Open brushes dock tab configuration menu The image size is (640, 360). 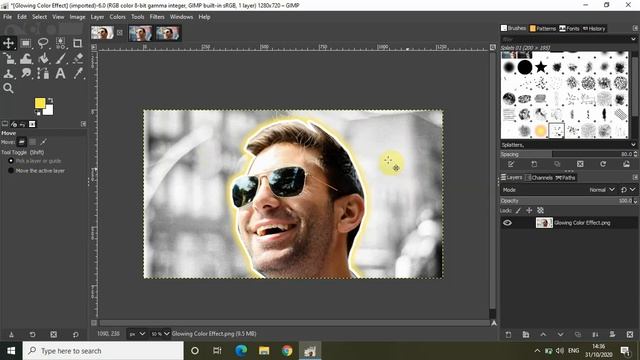click(635, 28)
